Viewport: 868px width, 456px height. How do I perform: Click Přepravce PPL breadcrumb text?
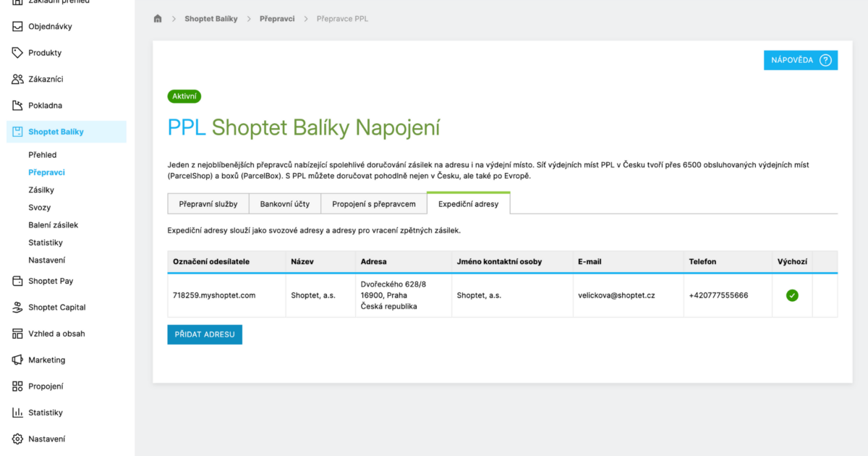[342, 19]
